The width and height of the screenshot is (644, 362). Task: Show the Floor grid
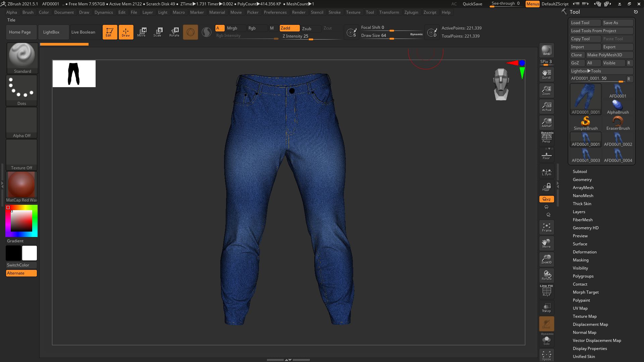point(546,154)
